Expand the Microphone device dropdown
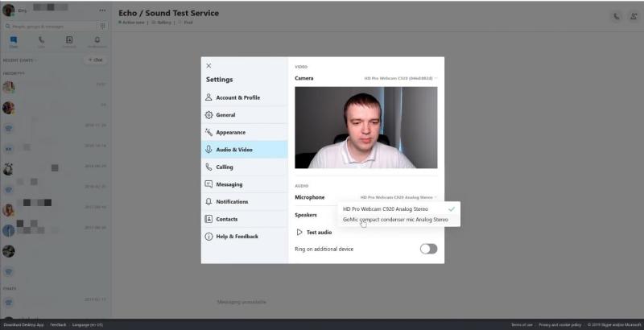This screenshot has width=644, height=330. [x=398, y=197]
